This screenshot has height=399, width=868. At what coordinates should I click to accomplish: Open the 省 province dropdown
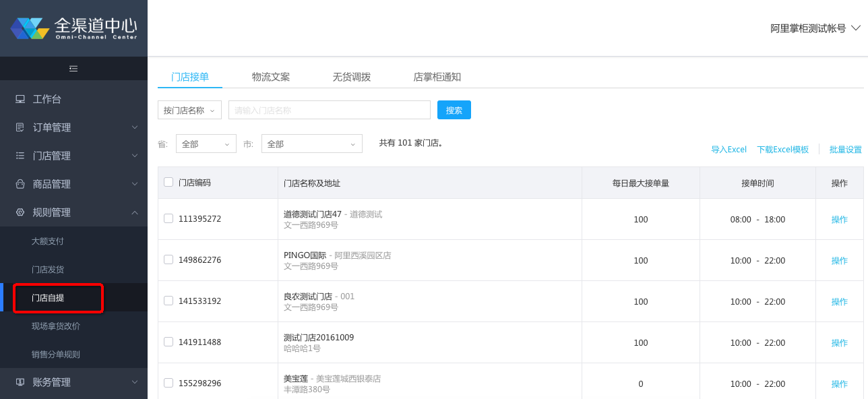(x=206, y=144)
